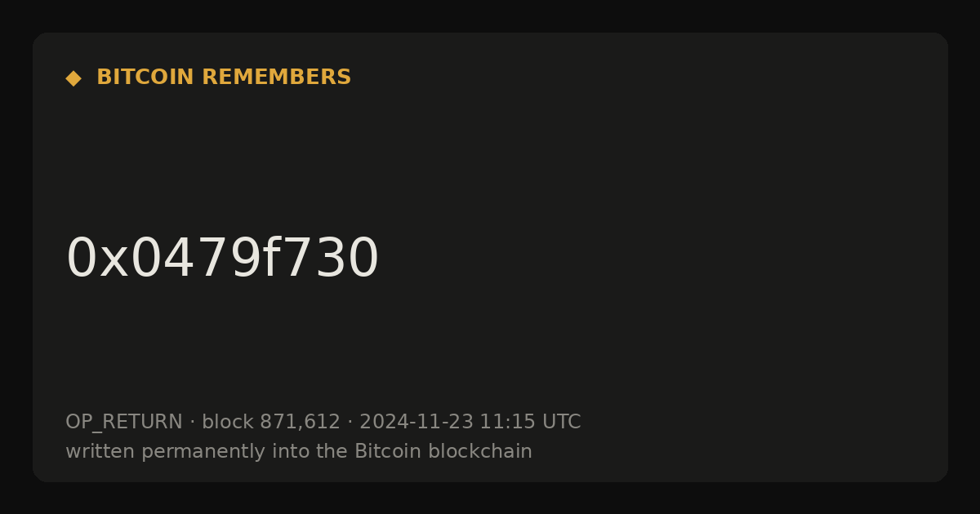The image size is (980, 514).
Task: Click the BITCOIN REMEMBERS heading
Action: 224,78
